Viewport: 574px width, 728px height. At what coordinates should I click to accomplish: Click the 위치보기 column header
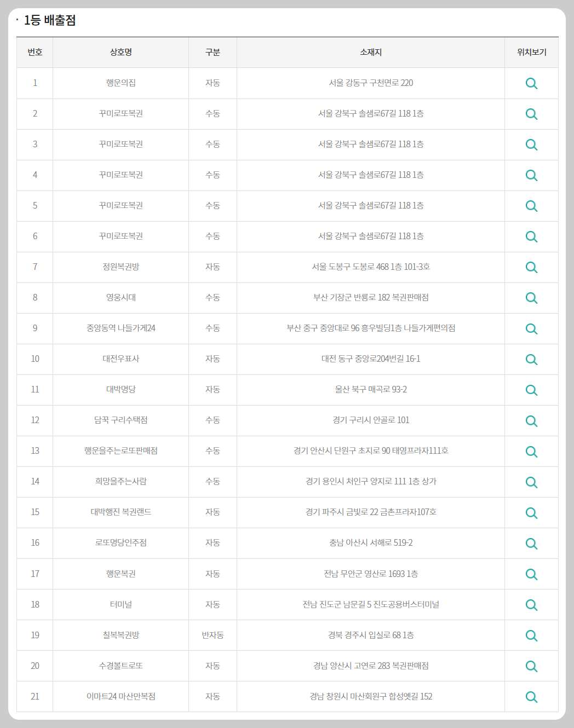pos(531,52)
